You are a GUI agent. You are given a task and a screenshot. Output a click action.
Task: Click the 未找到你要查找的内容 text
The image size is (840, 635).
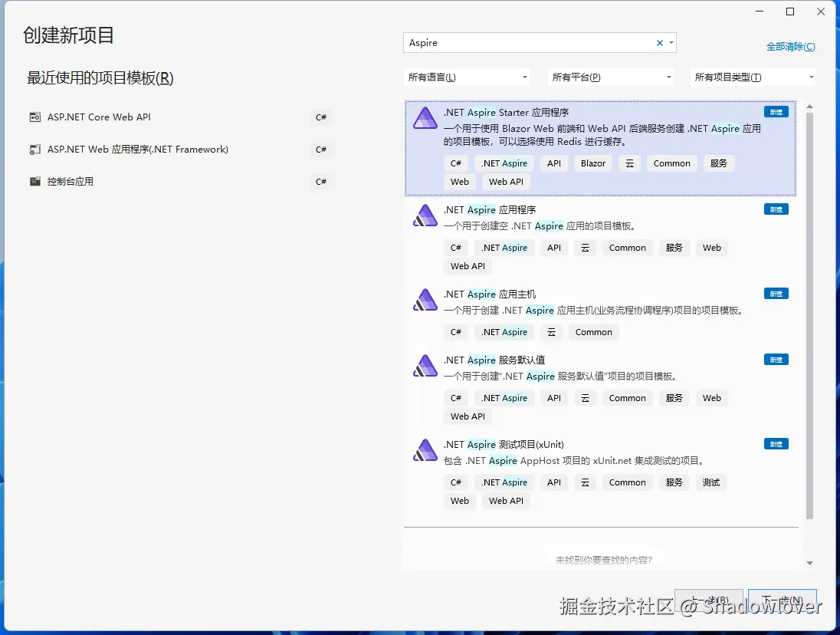(x=604, y=560)
